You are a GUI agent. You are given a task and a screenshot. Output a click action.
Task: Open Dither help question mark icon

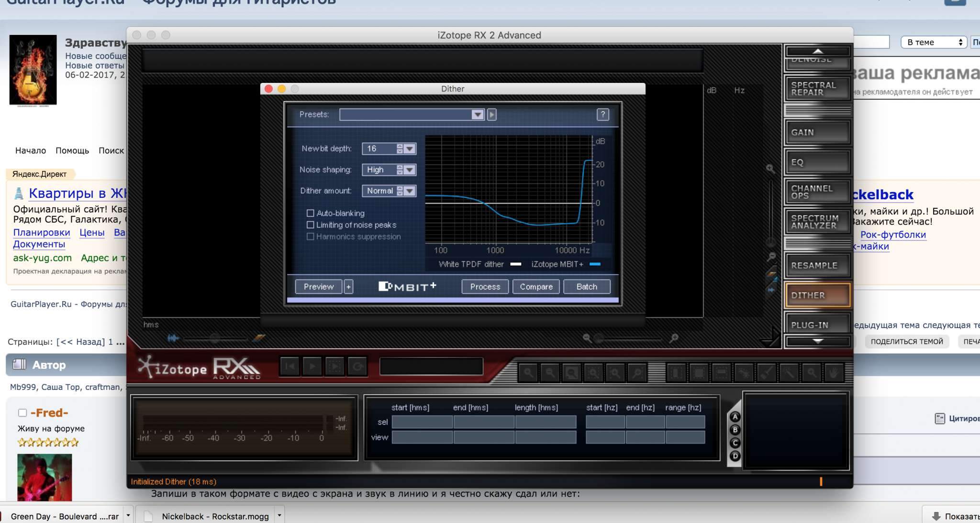602,114
